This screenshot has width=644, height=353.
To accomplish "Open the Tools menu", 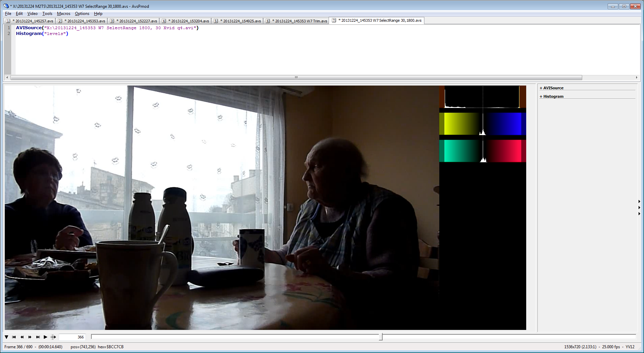I will pyautogui.click(x=47, y=14).
